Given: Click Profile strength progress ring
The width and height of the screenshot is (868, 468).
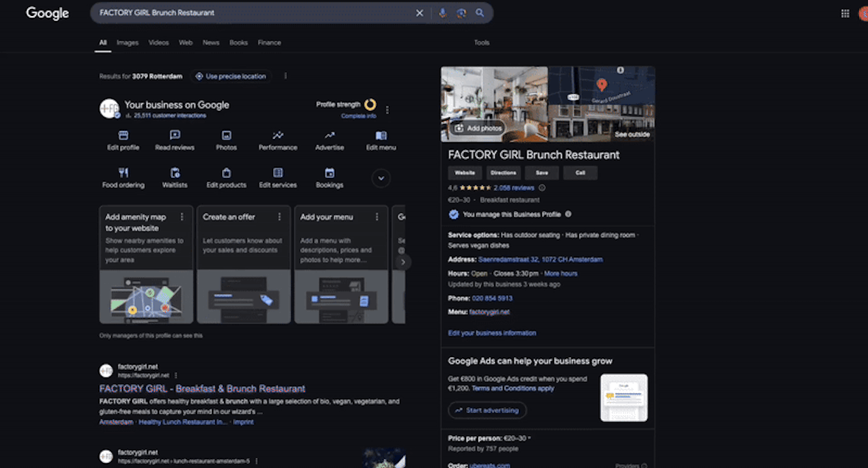Looking at the screenshot, I should (370, 104).
